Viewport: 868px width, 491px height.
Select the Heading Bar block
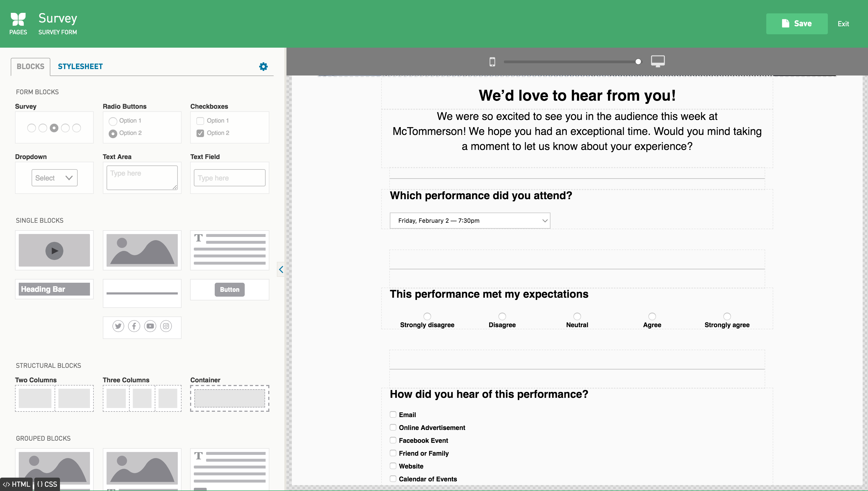54,289
